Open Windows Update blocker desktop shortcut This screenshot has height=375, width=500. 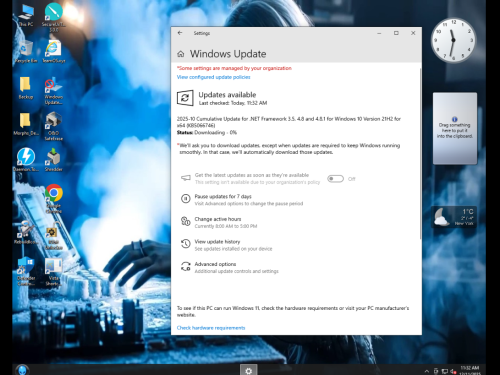coord(54,91)
